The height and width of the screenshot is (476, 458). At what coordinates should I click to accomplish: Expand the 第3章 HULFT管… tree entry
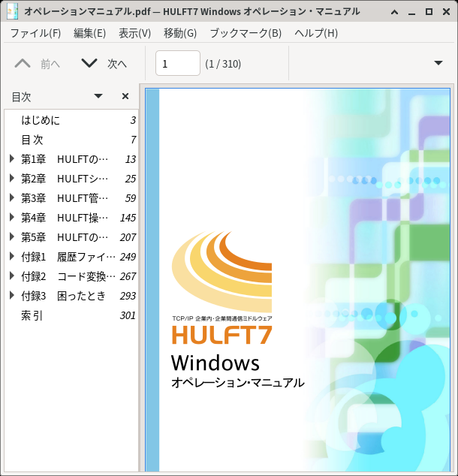click(x=11, y=198)
